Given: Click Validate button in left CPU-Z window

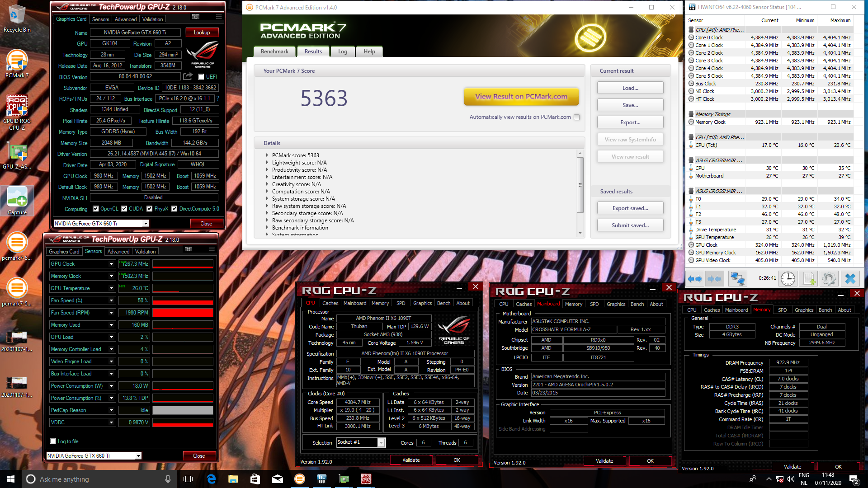Looking at the screenshot, I should [411, 460].
